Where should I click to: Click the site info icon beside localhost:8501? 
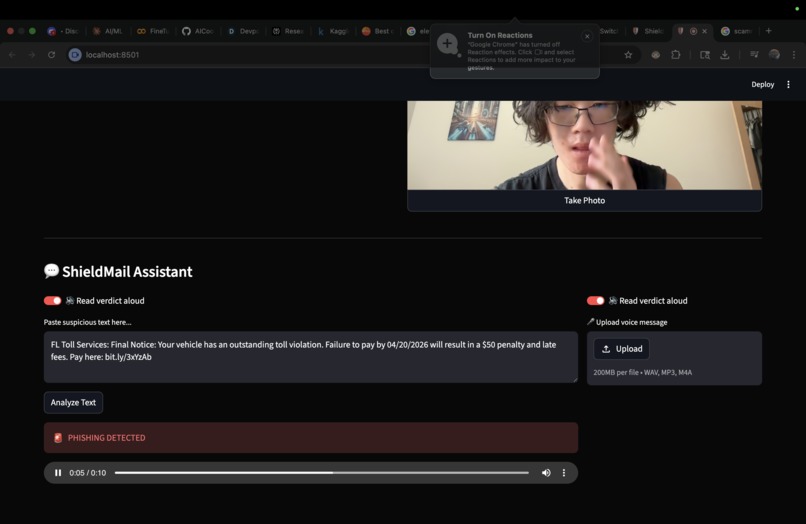[75, 55]
